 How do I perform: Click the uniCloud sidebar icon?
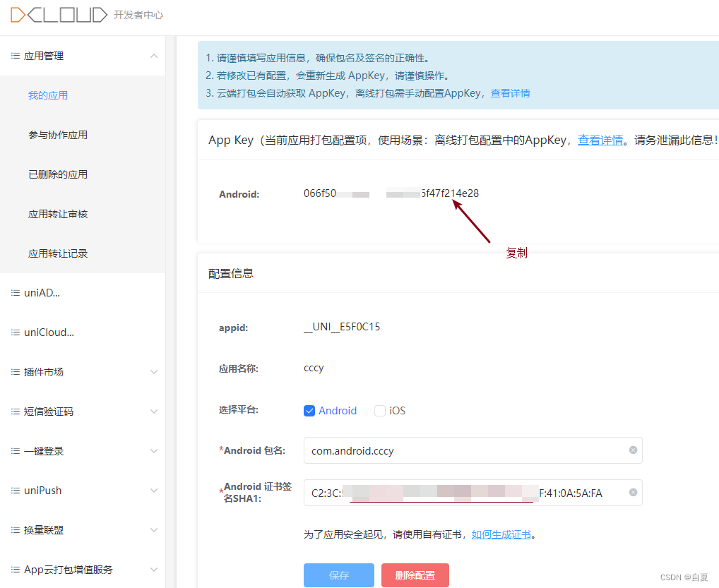pos(16,332)
